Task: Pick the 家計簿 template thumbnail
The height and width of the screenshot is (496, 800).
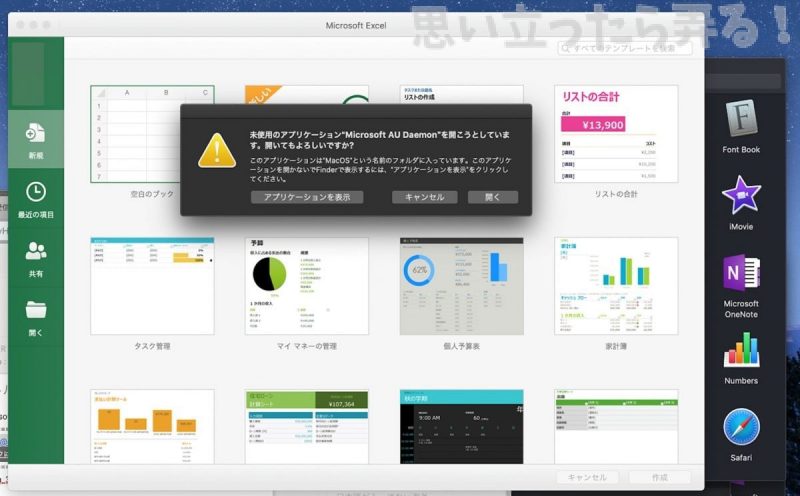Action: point(616,286)
